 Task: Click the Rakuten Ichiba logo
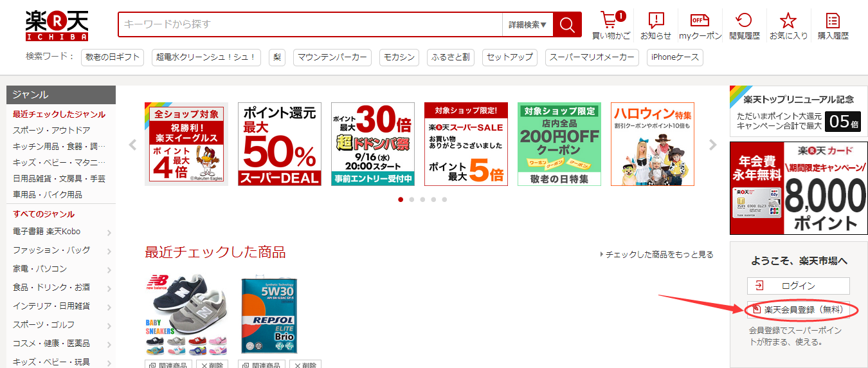57,26
